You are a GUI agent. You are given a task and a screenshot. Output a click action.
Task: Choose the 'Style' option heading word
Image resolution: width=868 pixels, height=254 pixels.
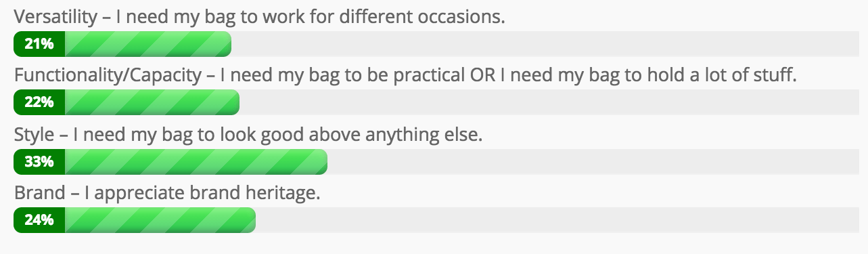[35, 134]
